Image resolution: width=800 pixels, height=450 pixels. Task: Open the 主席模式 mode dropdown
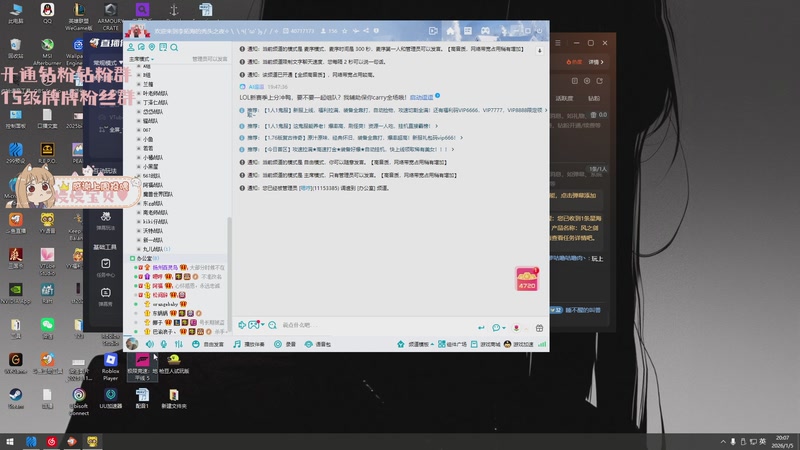click(141, 59)
